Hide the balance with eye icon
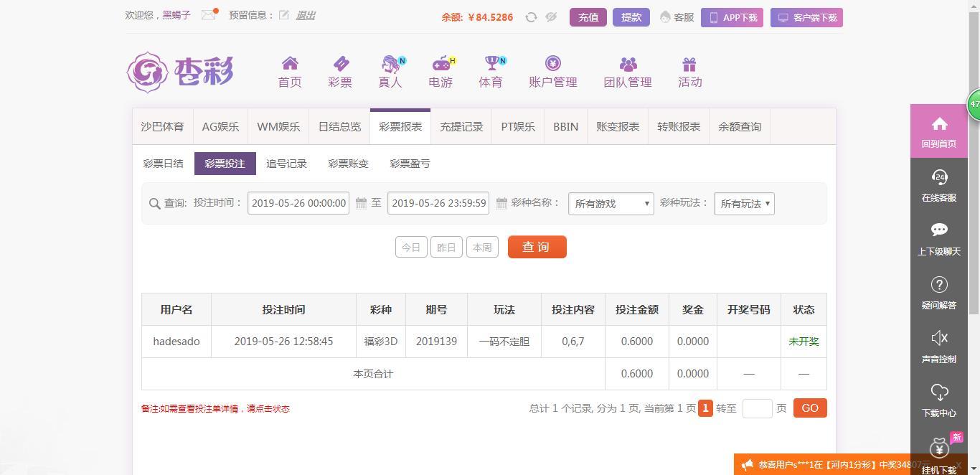The image size is (980, 475). pos(551,17)
